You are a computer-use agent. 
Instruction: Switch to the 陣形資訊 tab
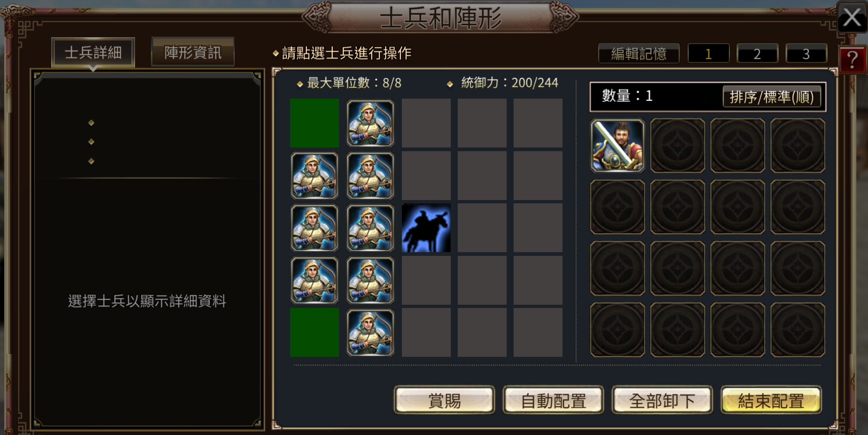point(193,52)
